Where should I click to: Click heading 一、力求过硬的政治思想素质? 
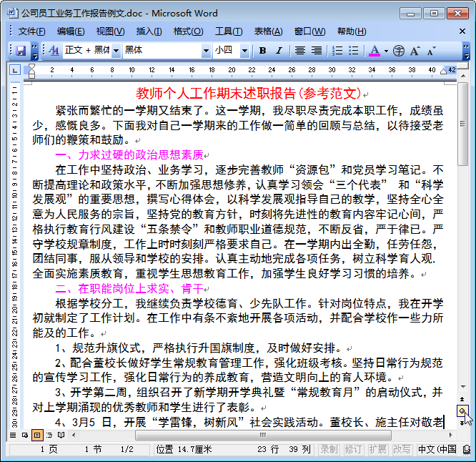coord(129,155)
